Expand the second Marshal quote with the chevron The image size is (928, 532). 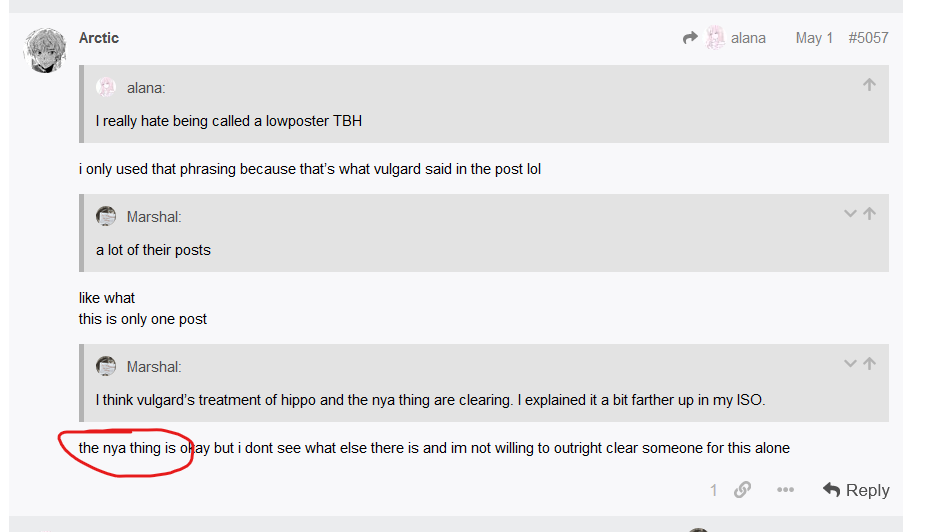(850, 363)
